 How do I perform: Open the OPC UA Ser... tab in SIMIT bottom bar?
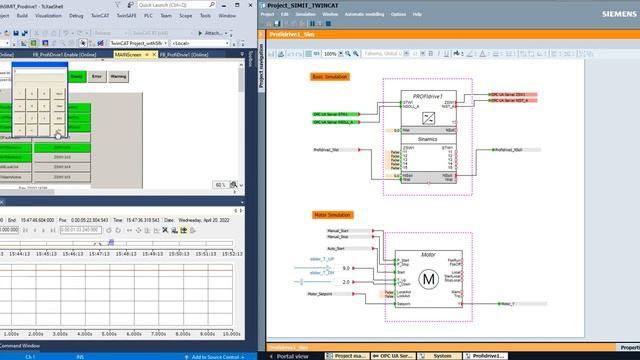click(x=393, y=356)
